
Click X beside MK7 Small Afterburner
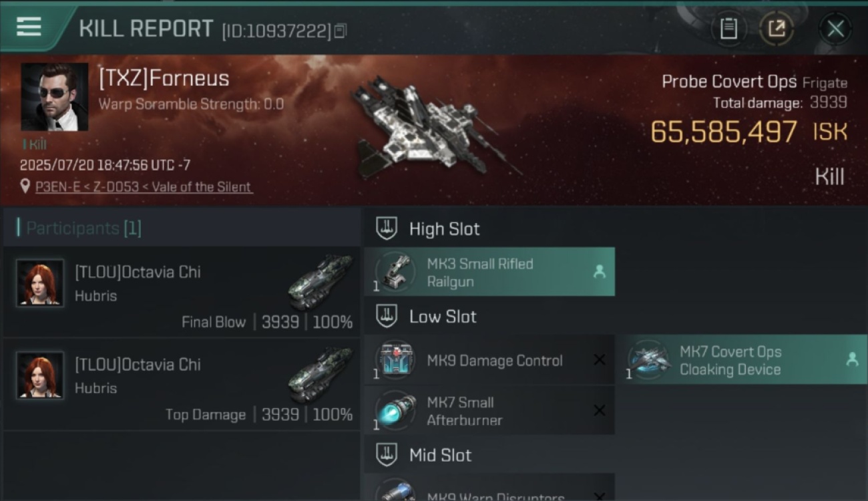click(600, 411)
